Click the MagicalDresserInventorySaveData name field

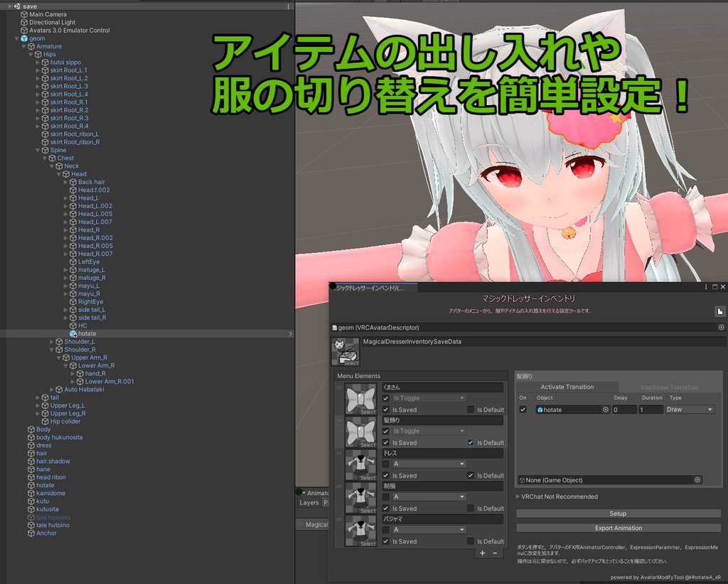click(x=543, y=342)
